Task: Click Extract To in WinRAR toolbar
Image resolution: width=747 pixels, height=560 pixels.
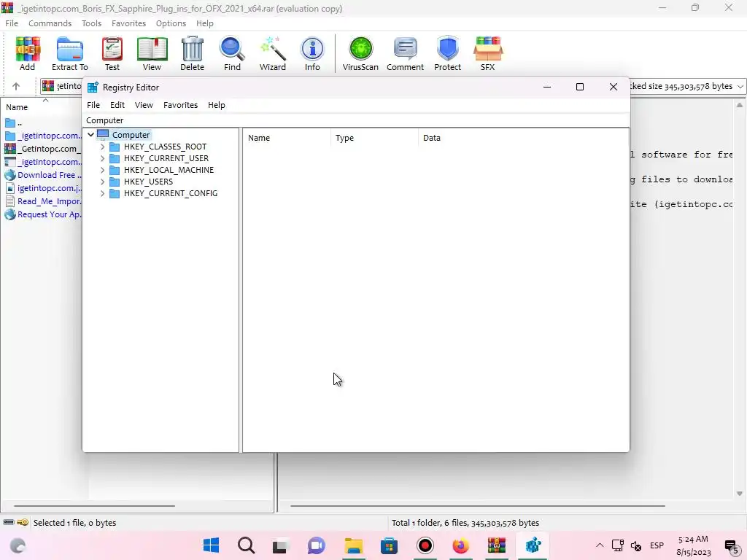Action: [x=69, y=53]
